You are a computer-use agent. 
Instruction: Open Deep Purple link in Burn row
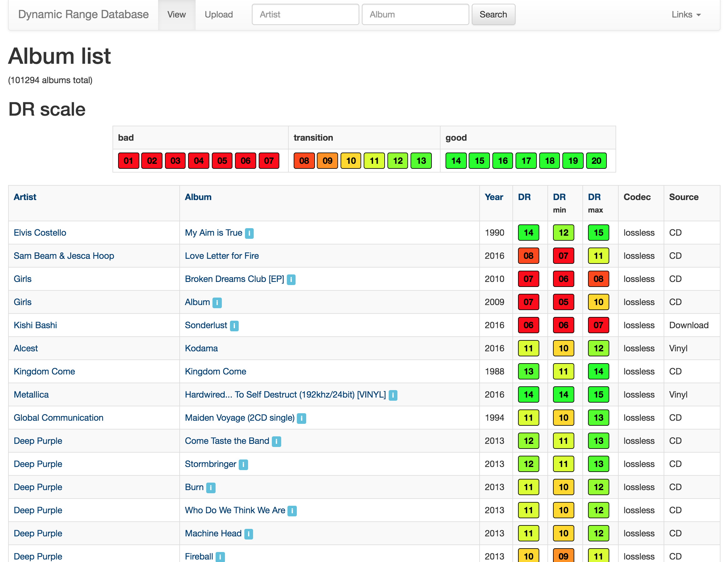coord(38,487)
